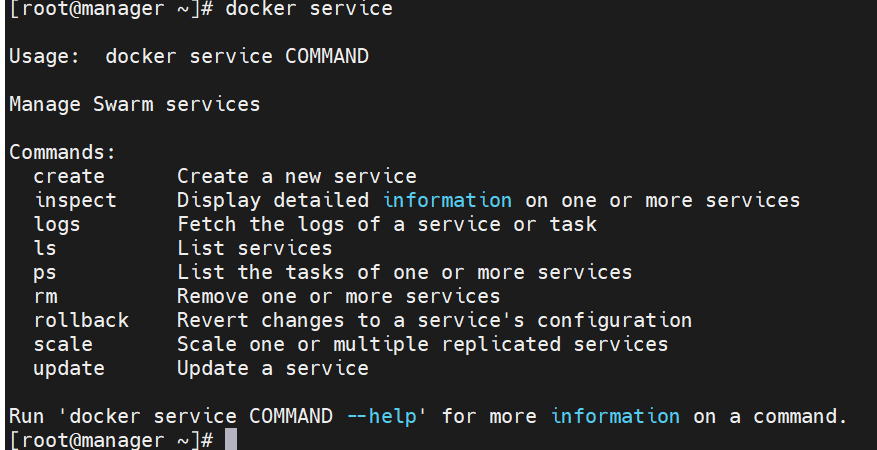Image resolution: width=877 pixels, height=450 pixels.
Task: Click 'Revert changes to a service's configuration' text
Action: tap(434, 320)
